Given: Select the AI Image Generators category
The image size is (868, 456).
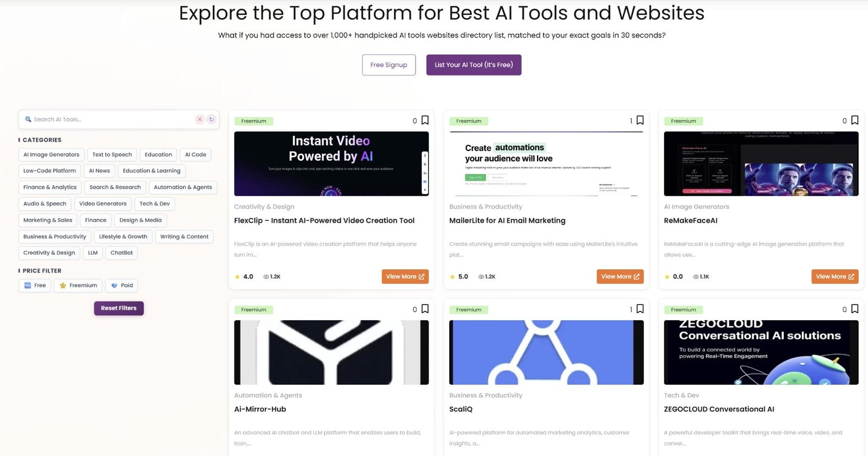Looking at the screenshot, I should [x=52, y=155].
